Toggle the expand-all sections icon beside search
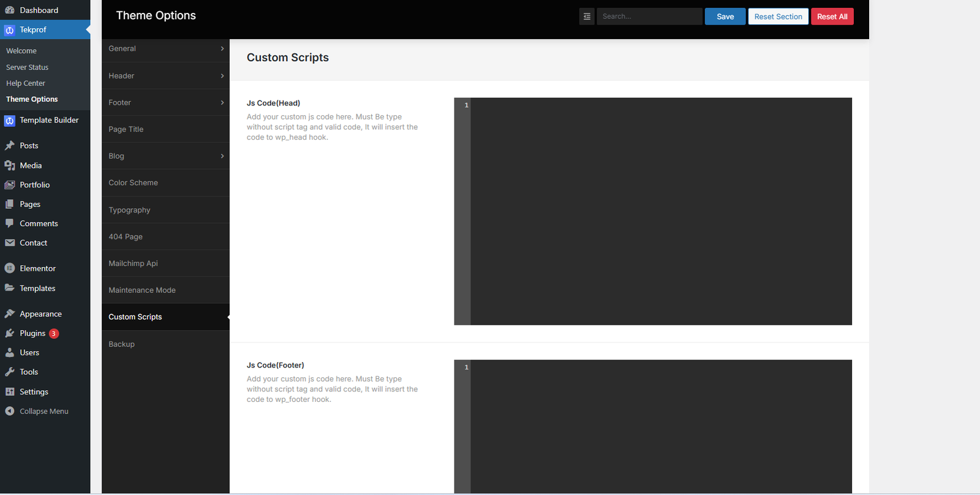Viewport: 980px width, 495px height. point(587,17)
